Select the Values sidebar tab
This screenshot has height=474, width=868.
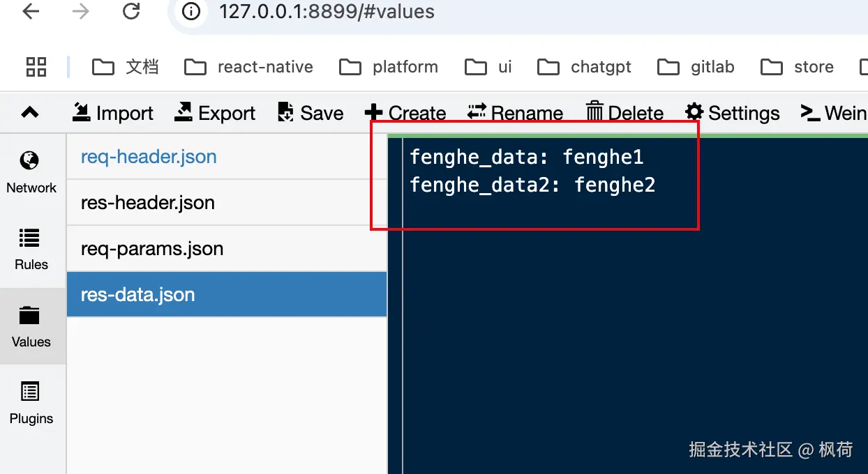[31, 326]
